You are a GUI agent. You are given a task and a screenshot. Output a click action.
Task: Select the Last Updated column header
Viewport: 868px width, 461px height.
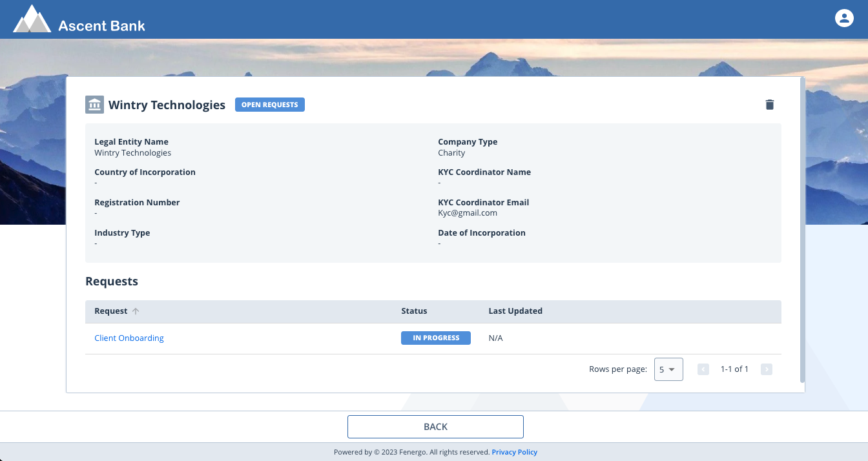click(x=515, y=311)
